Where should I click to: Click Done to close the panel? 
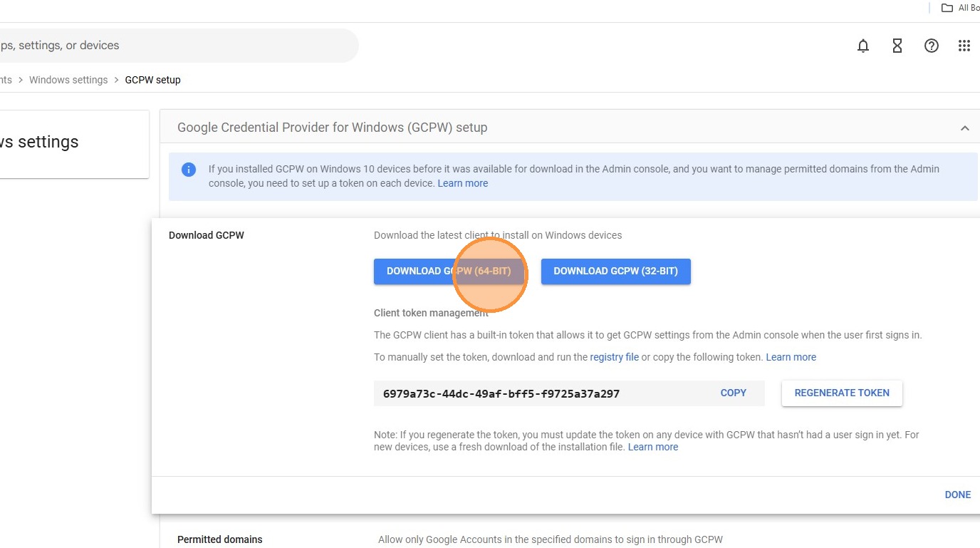coord(958,495)
